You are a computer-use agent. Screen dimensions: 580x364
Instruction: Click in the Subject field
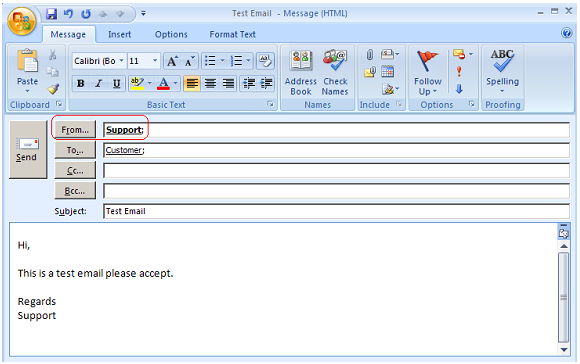point(336,211)
